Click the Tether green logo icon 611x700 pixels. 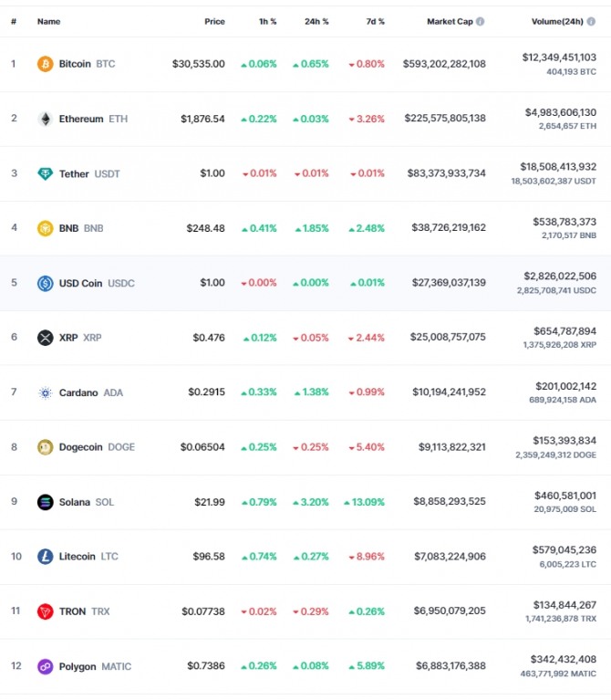click(x=45, y=173)
